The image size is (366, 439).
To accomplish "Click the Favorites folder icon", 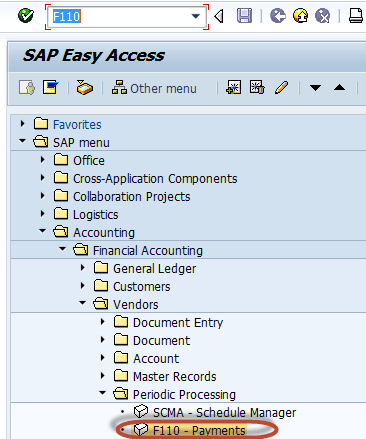I will 41,124.
